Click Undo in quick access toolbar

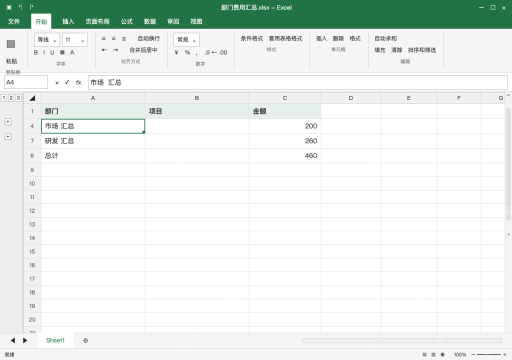tap(20, 7)
